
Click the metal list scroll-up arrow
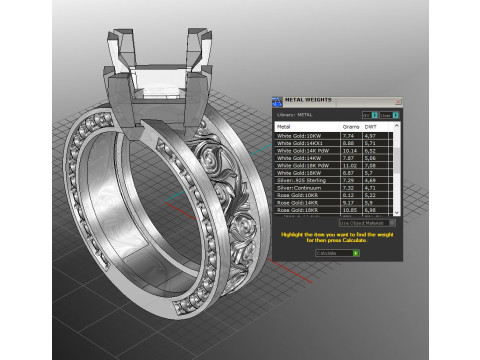tap(396, 126)
